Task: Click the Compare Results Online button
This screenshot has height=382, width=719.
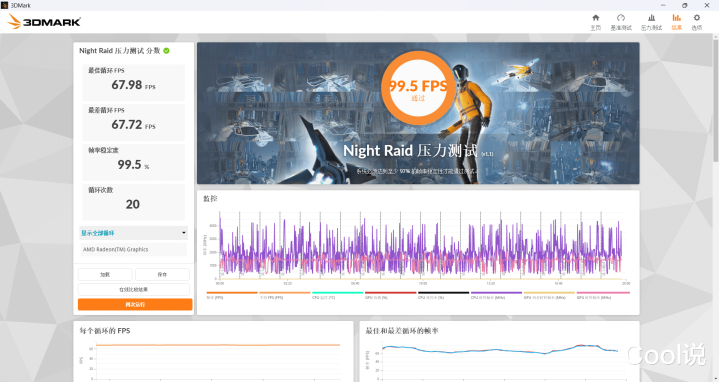Action: coord(133,289)
